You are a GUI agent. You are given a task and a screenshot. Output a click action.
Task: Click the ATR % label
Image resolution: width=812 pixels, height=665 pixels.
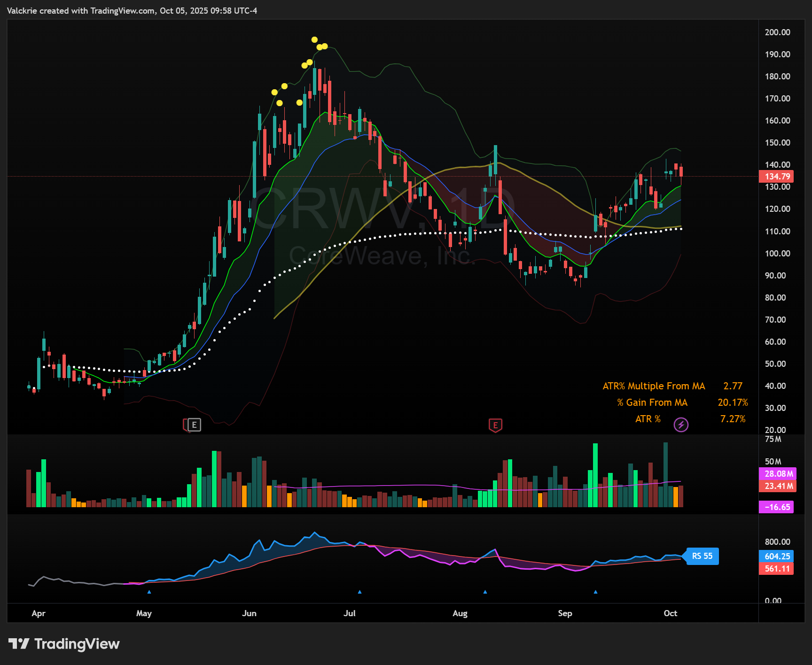click(x=648, y=419)
